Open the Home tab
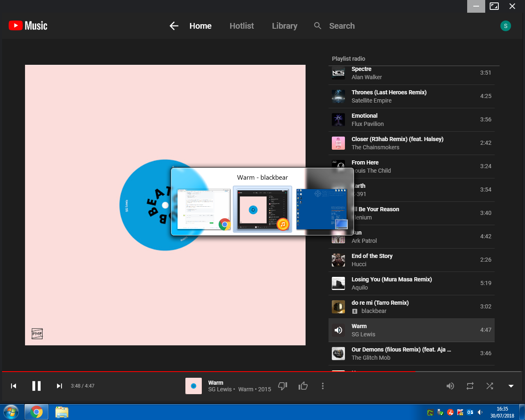 tap(201, 26)
